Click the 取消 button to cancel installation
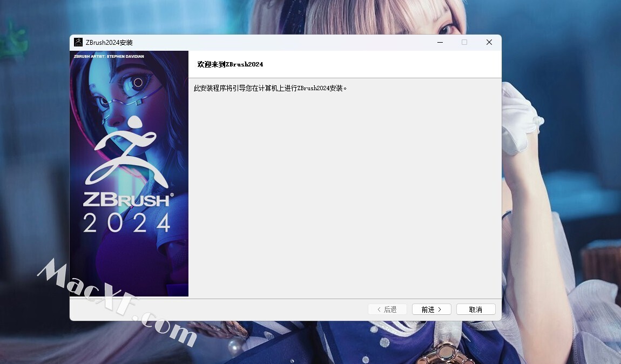621x364 pixels. [x=476, y=309]
